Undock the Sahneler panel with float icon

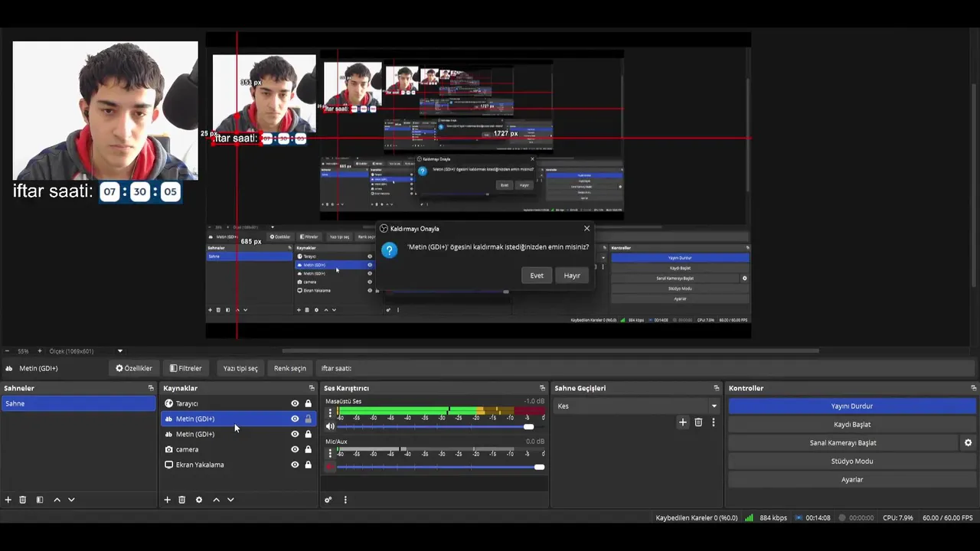151,388
